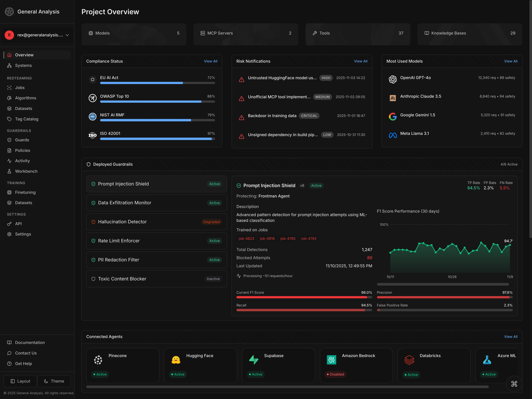Open job-4823 from Trained on Jobs
This screenshot has width=532, height=399.
click(x=246, y=238)
